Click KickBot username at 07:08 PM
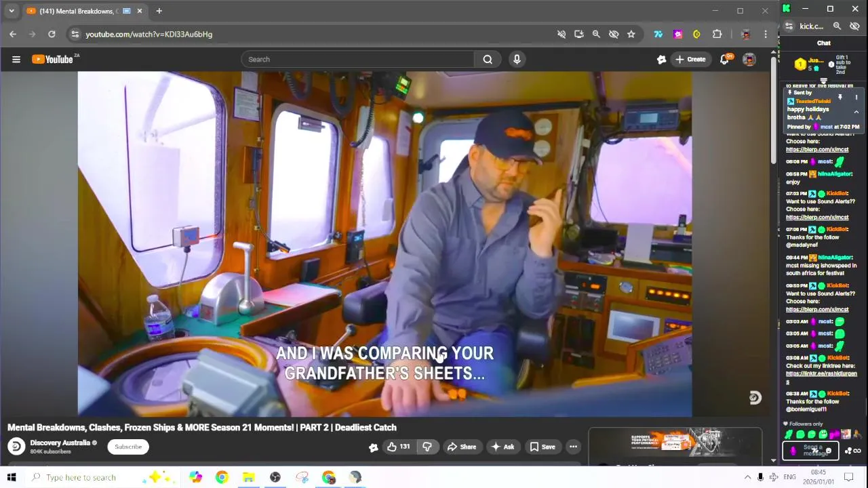The height and width of the screenshot is (488, 868). 837,229
